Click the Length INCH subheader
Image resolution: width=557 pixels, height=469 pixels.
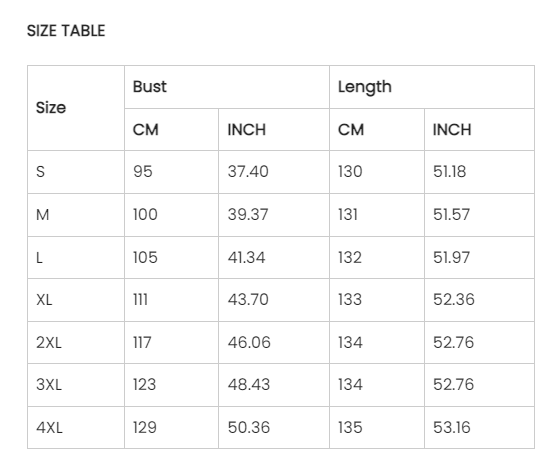pos(479,130)
